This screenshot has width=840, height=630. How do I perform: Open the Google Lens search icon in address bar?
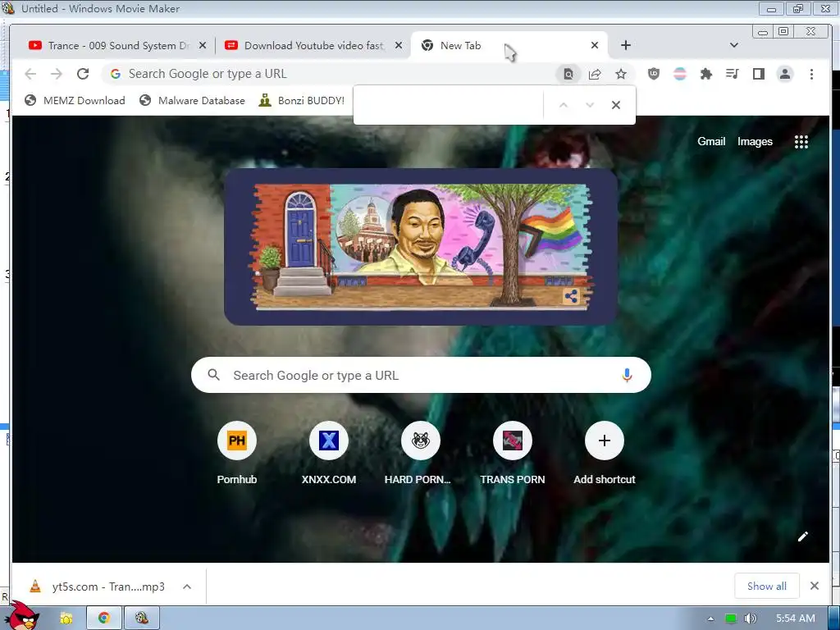point(568,74)
